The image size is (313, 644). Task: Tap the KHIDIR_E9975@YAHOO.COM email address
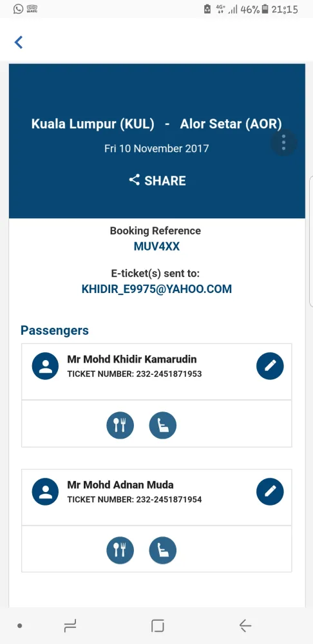pyautogui.click(x=156, y=289)
